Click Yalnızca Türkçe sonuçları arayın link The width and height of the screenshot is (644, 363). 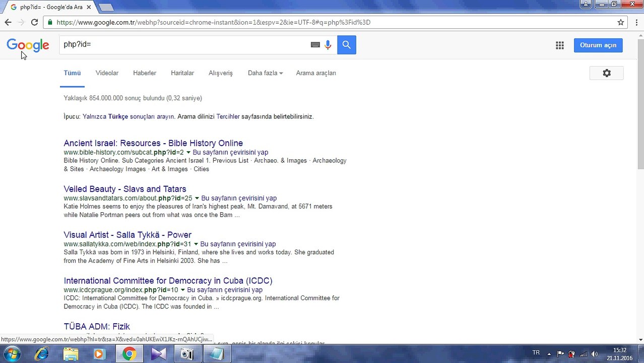pyautogui.click(x=128, y=116)
